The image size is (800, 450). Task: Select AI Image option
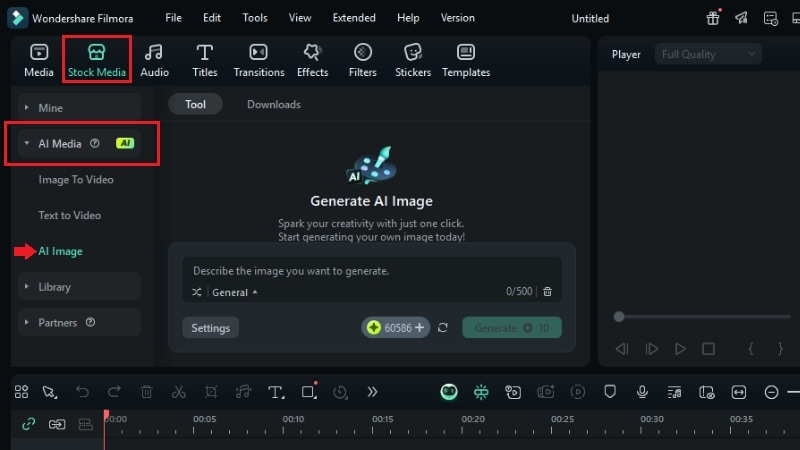pos(60,251)
